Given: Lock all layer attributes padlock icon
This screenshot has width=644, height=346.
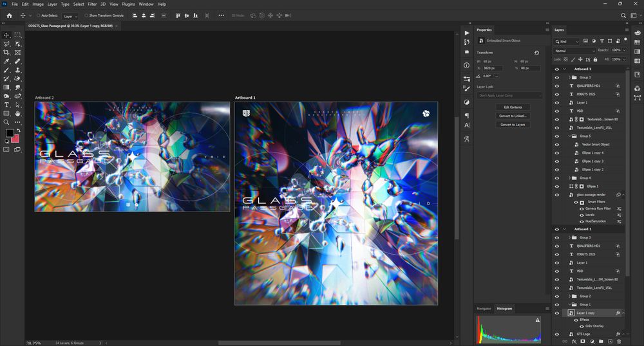Looking at the screenshot, I should click(595, 59).
